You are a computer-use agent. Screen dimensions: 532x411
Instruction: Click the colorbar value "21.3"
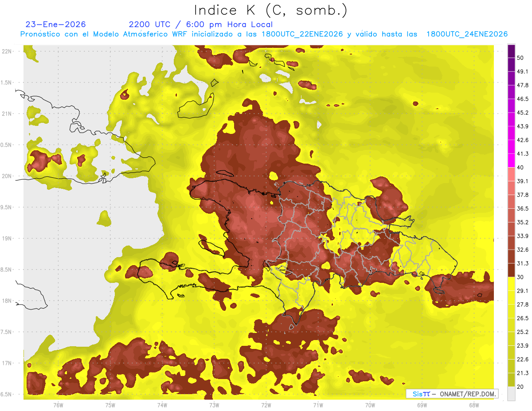coord(523,373)
